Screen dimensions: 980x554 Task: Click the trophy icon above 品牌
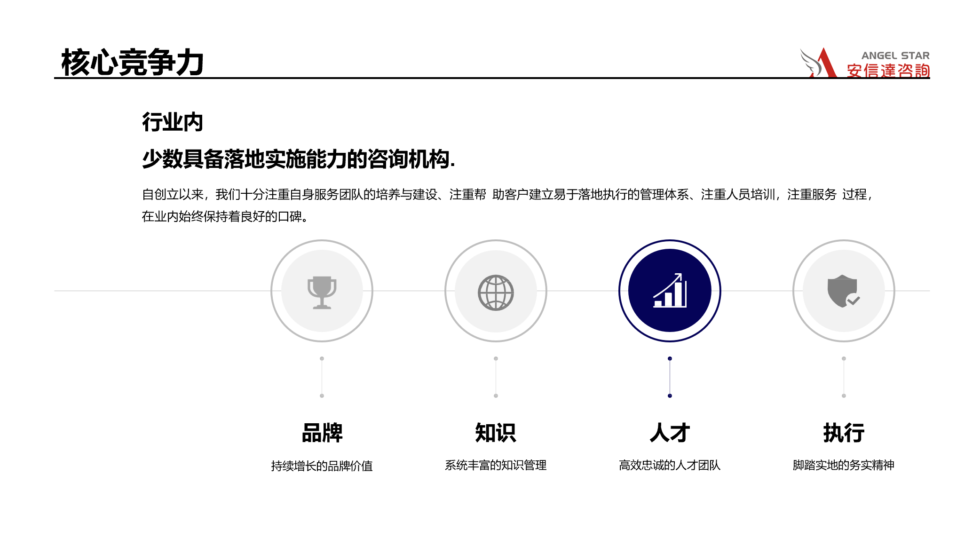tap(322, 292)
